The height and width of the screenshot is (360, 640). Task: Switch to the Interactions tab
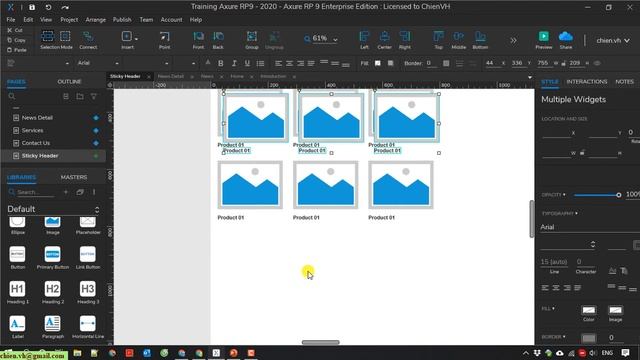(x=587, y=82)
